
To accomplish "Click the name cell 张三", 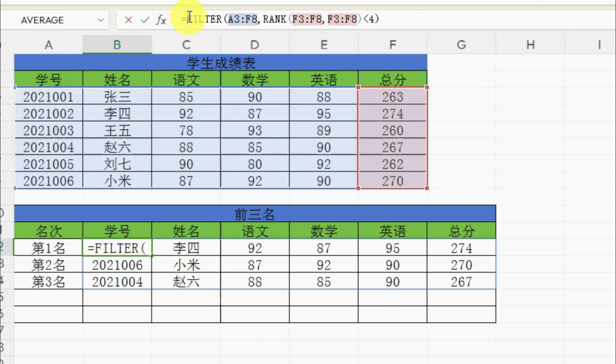I will coord(117,97).
